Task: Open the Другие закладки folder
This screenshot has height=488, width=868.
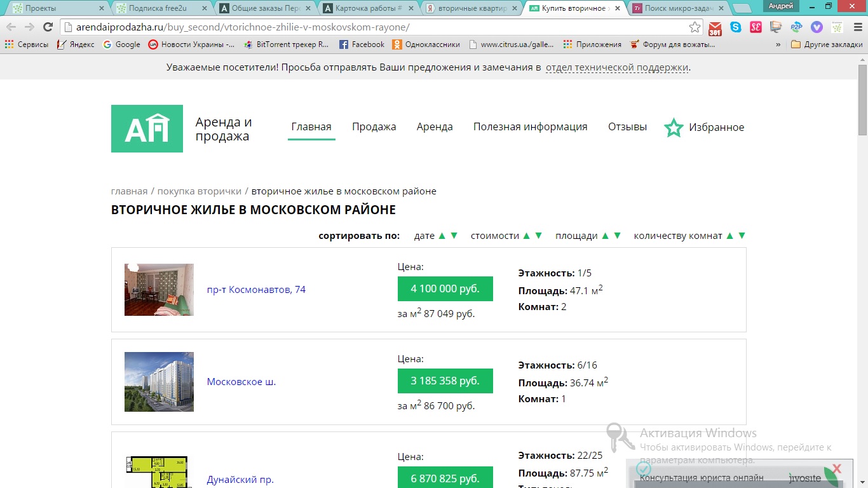Action: click(x=827, y=44)
